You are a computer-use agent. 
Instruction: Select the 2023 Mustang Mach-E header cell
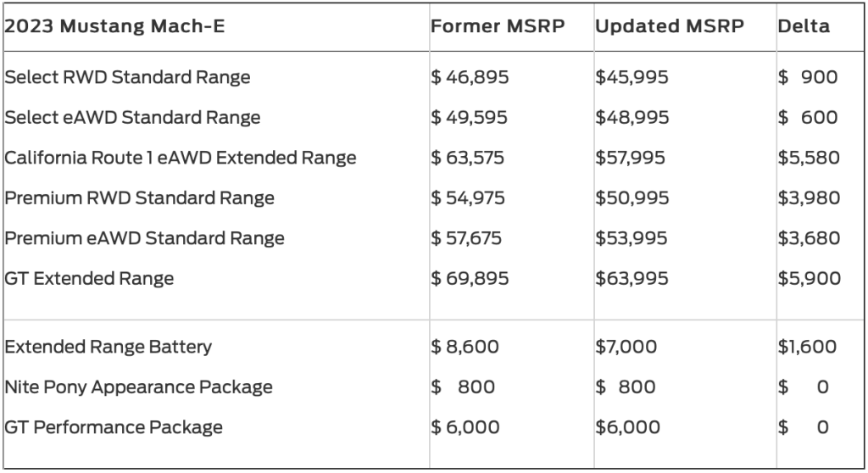[114, 26]
